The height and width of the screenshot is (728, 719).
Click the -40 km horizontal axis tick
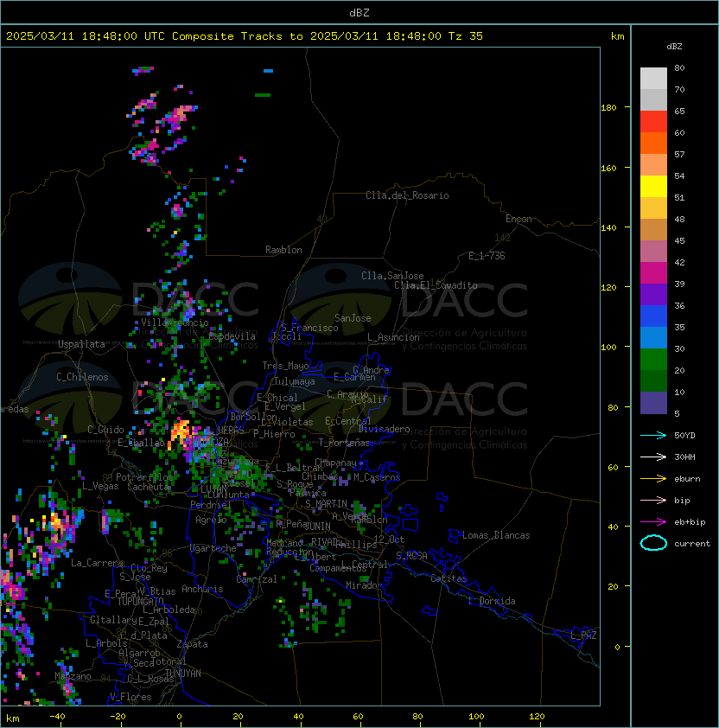(x=57, y=717)
